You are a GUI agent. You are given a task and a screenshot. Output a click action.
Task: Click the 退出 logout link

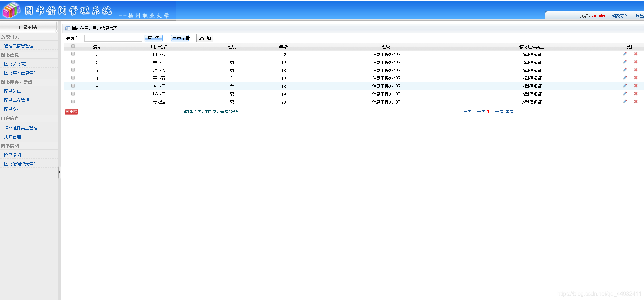(x=640, y=16)
